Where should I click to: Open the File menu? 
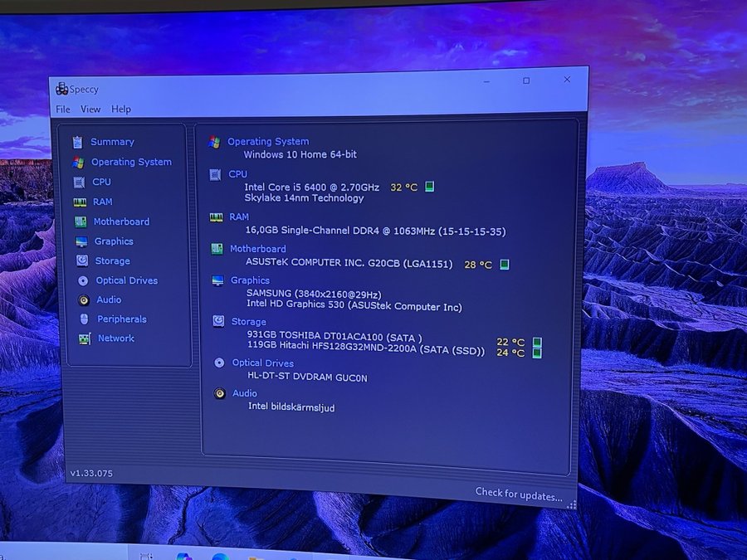coord(63,110)
